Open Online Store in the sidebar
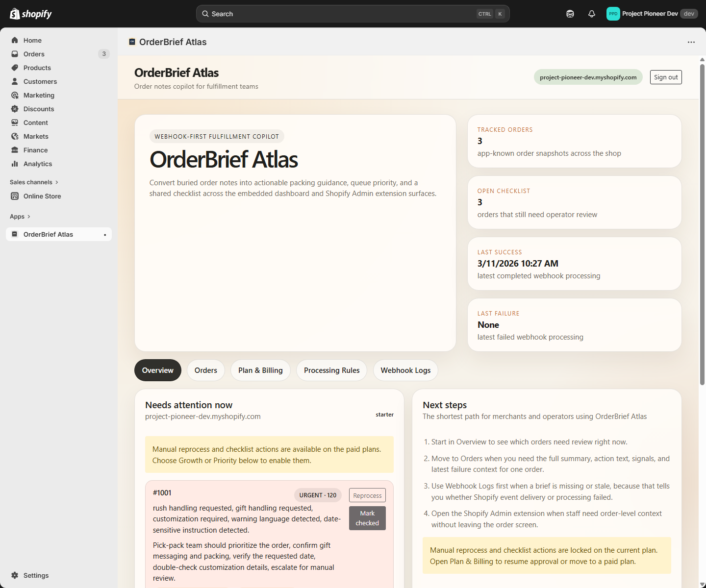 coord(59,196)
